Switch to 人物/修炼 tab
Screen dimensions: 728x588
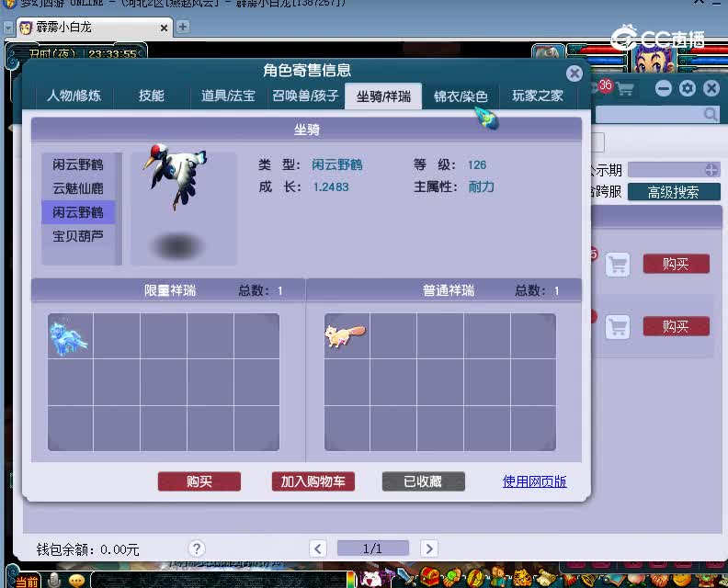coord(74,96)
